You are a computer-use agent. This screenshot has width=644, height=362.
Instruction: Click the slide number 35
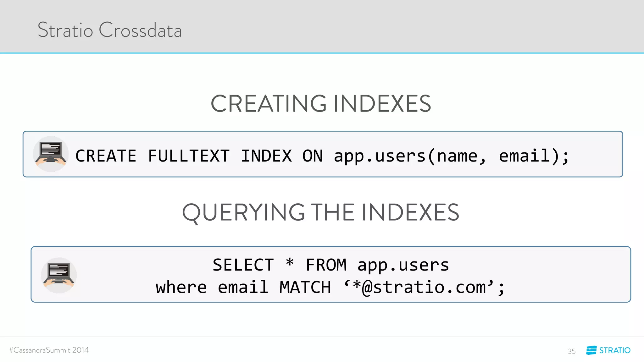[572, 351]
